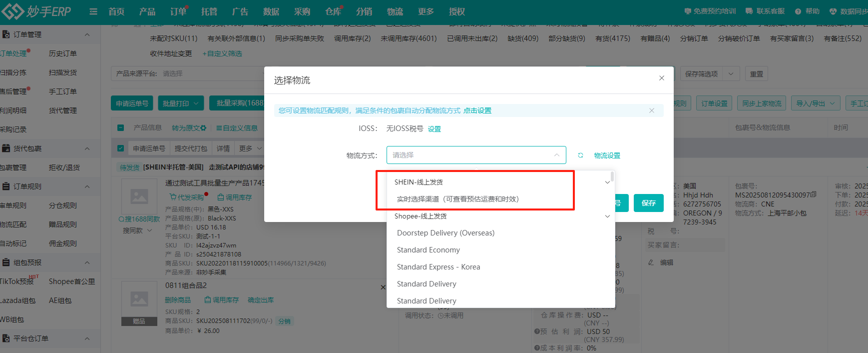This screenshot has height=353, width=868.
Task: Open the 帮助 help icon
Action: (x=807, y=11)
